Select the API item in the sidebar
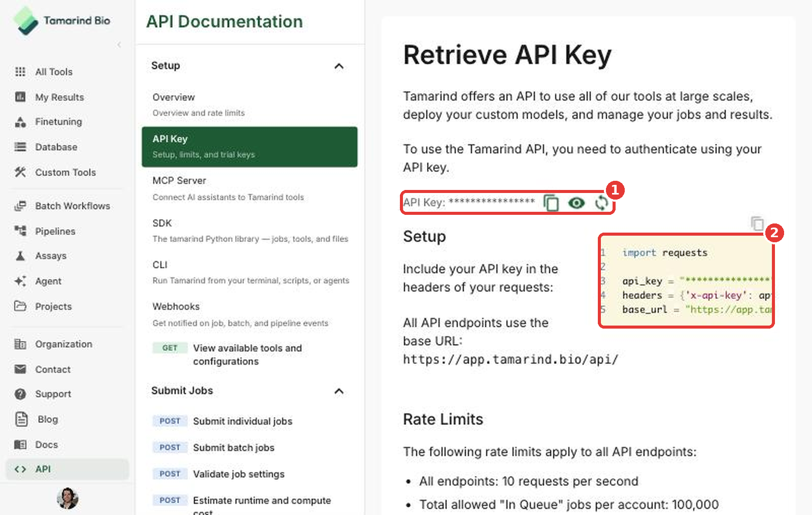The height and width of the screenshot is (515, 812). click(x=67, y=469)
